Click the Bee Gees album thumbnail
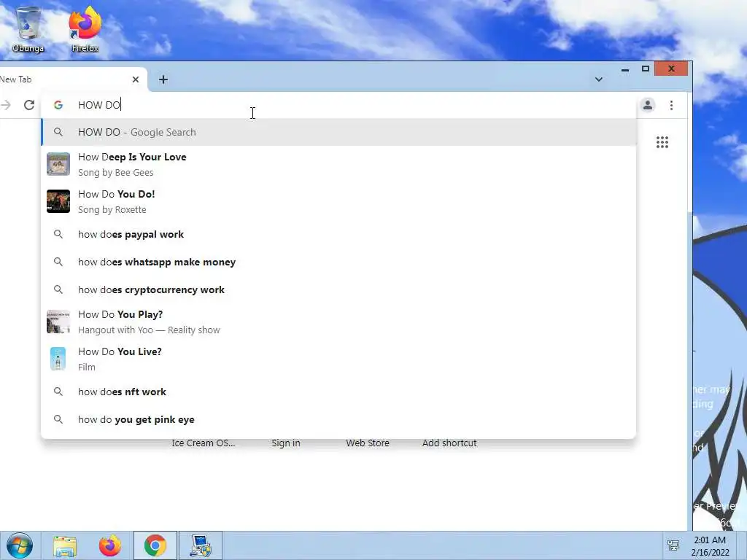The width and height of the screenshot is (747, 560). (58, 164)
